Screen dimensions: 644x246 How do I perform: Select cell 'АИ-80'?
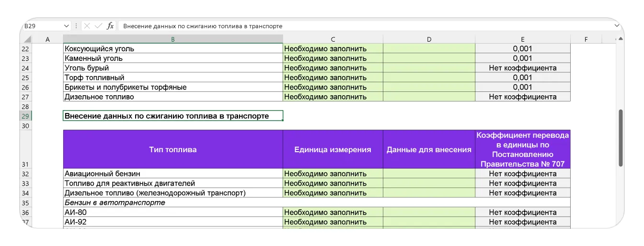pyautogui.click(x=173, y=212)
